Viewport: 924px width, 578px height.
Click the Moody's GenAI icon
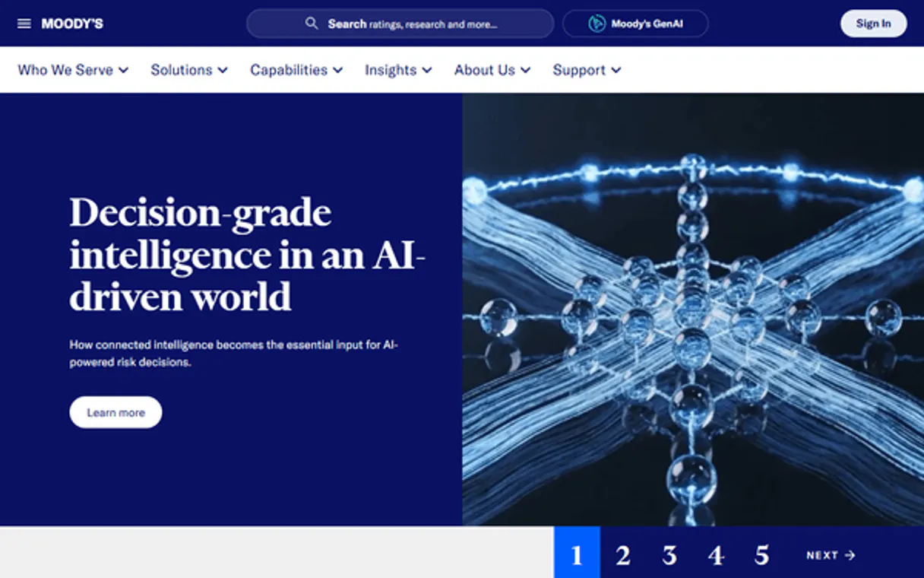coord(597,24)
